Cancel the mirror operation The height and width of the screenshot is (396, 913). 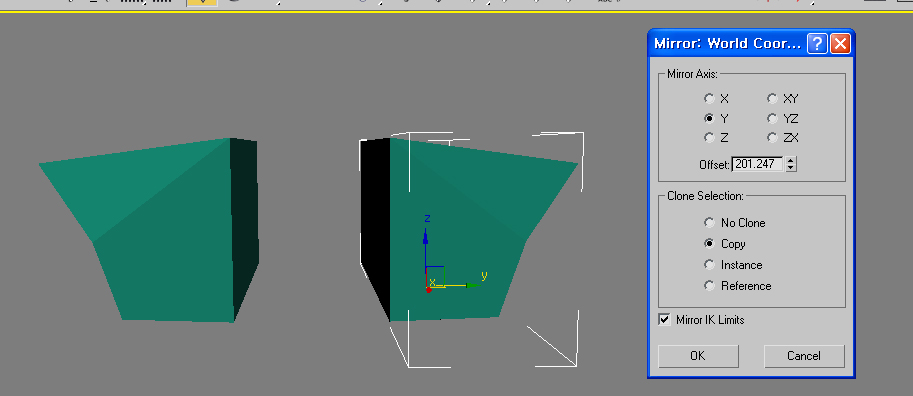(x=804, y=356)
